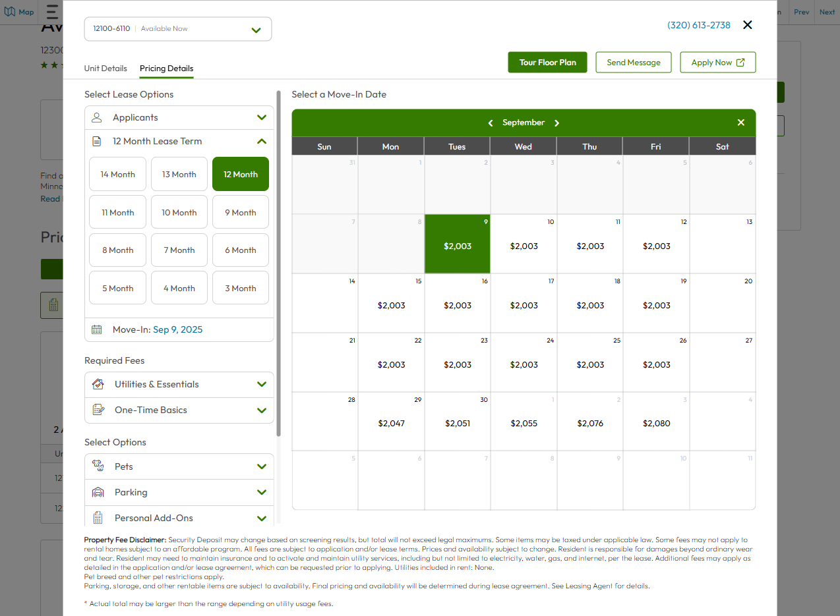The height and width of the screenshot is (616, 840).
Task: Click the previous month arrow beside September
Action: coord(491,123)
